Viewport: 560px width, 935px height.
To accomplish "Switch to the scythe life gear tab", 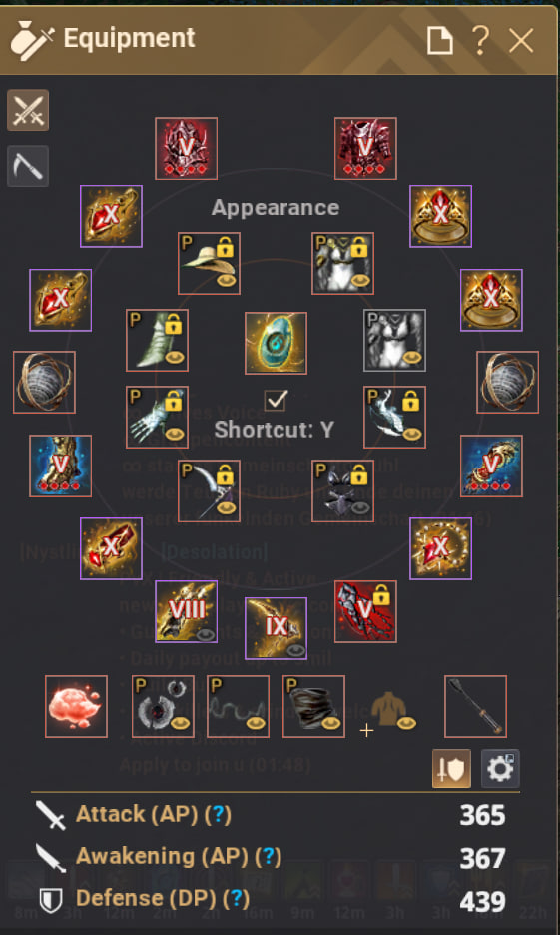I will (x=28, y=165).
